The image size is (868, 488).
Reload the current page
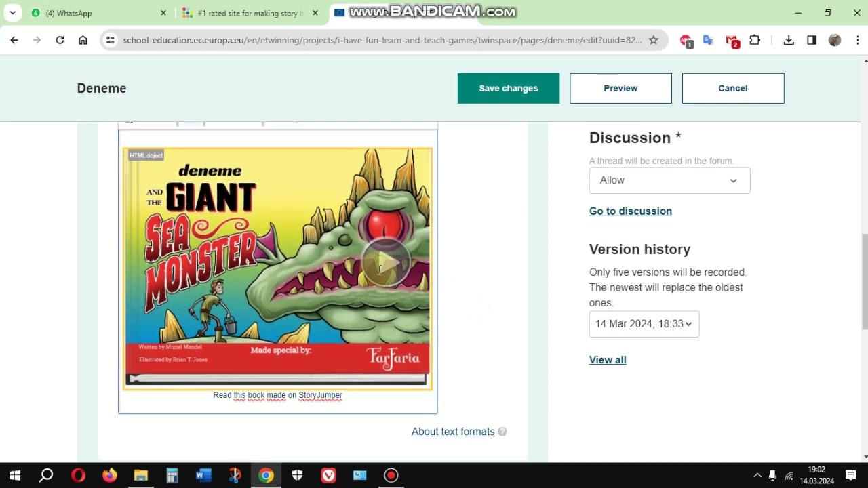click(x=60, y=41)
